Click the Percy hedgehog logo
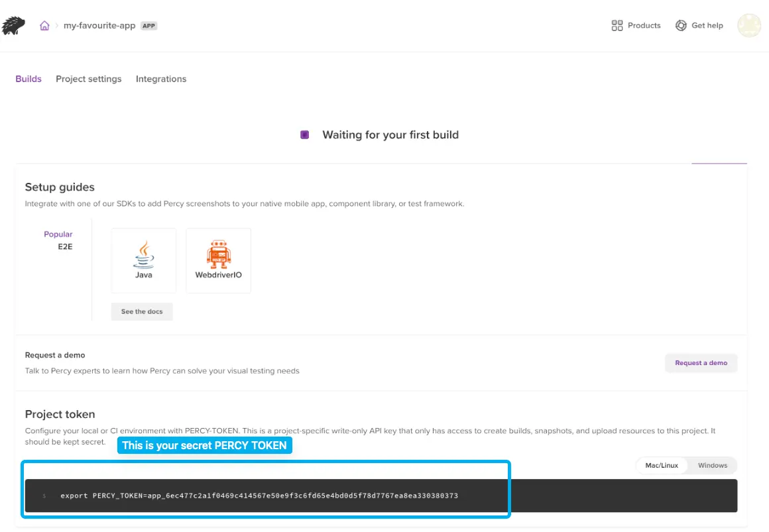The width and height of the screenshot is (769, 532). pyautogui.click(x=13, y=26)
